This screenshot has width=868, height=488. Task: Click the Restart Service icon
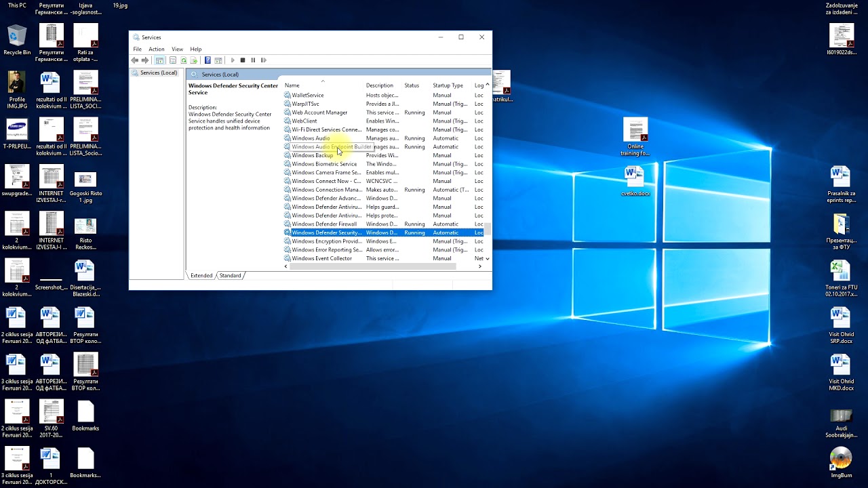(264, 60)
